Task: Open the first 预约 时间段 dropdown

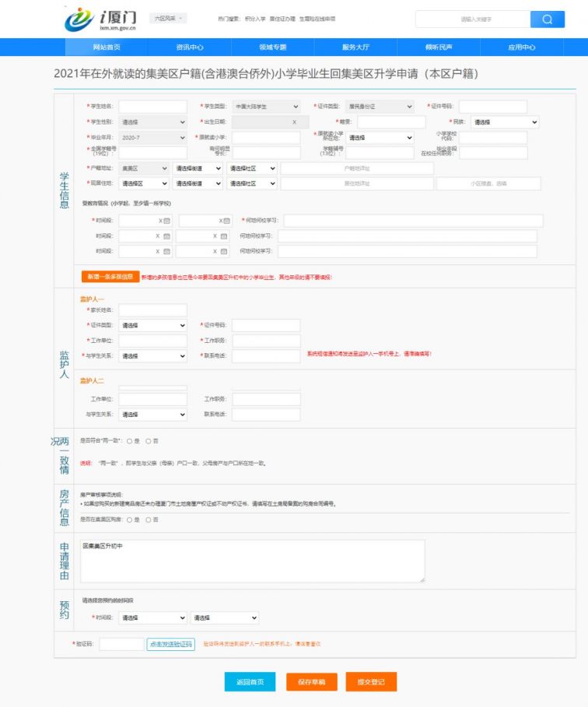Action: coord(153,618)
